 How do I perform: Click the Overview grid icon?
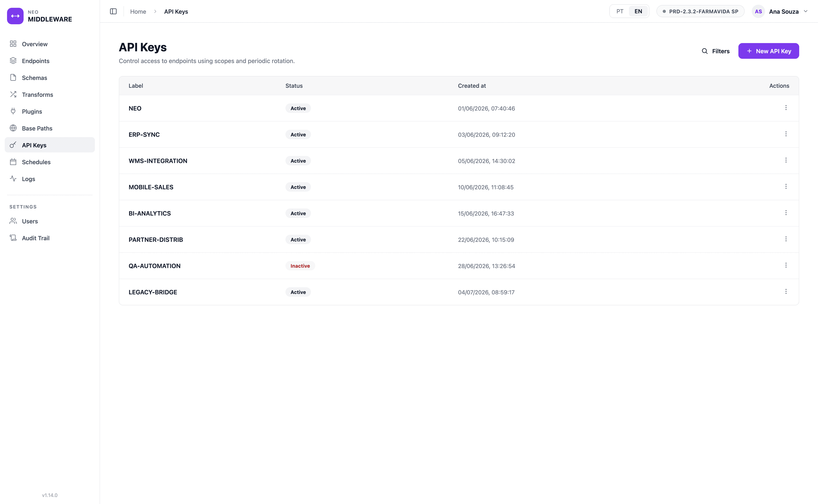tap(13, 44)
